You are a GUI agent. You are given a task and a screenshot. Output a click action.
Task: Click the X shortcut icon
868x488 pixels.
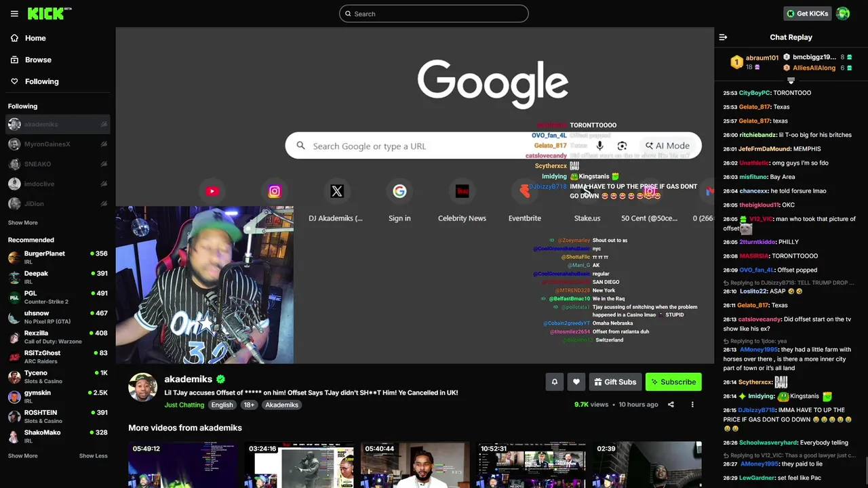(337, 192)
